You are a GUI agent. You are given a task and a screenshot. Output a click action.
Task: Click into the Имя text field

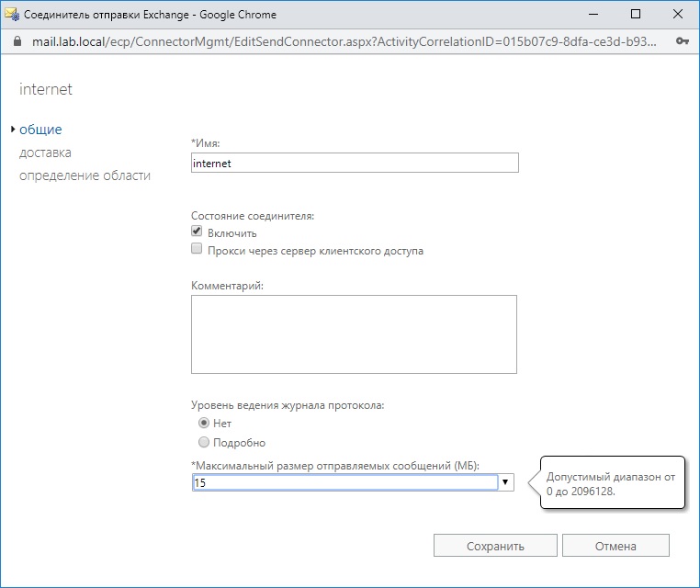point(355,163)
